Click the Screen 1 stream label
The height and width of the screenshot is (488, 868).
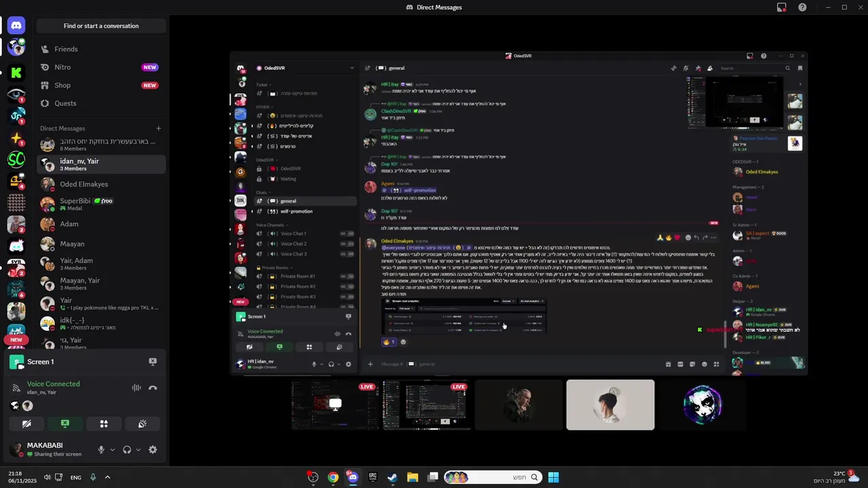[x=41, y=362]
